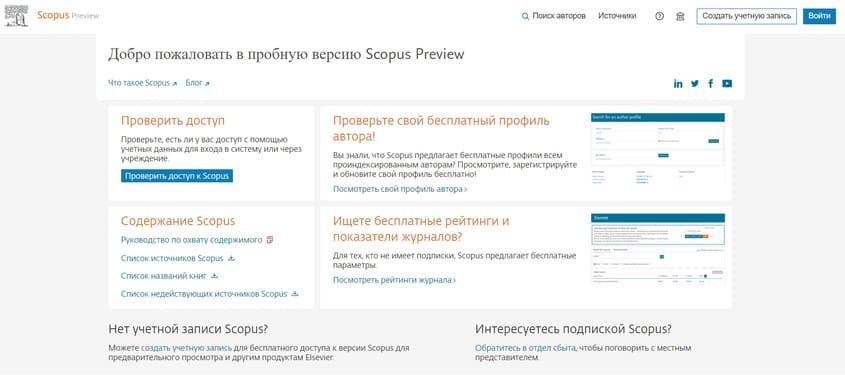Viewport: 845px width, 375px height.
Task: Open Список недействующих источников Scopus link
Action: 204,294
